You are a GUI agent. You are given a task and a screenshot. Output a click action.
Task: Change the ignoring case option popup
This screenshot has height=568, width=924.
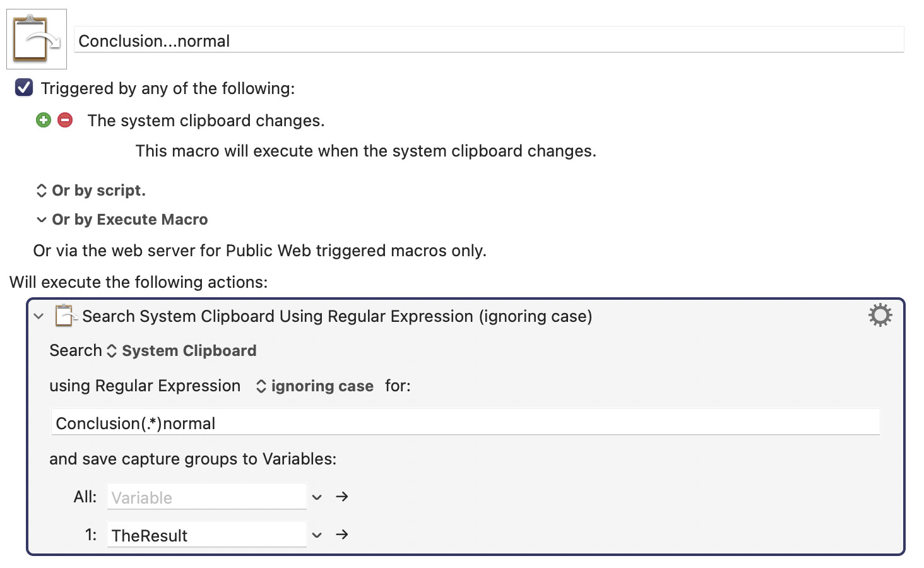[x=314, y=386]
